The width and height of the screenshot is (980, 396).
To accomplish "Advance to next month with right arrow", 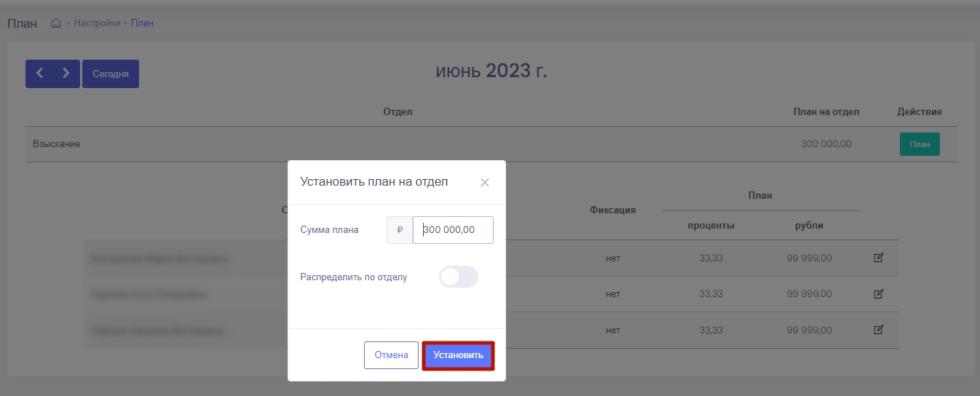I will pos(66,74).
